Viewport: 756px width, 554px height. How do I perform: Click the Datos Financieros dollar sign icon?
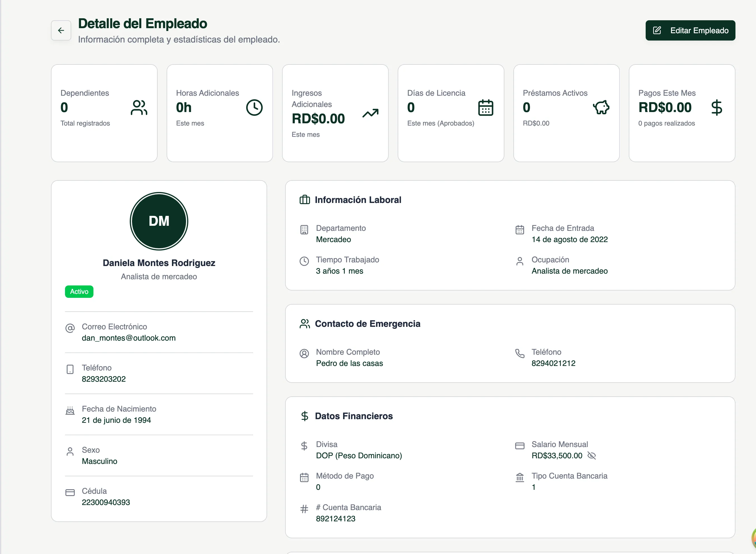pos(305,416)
